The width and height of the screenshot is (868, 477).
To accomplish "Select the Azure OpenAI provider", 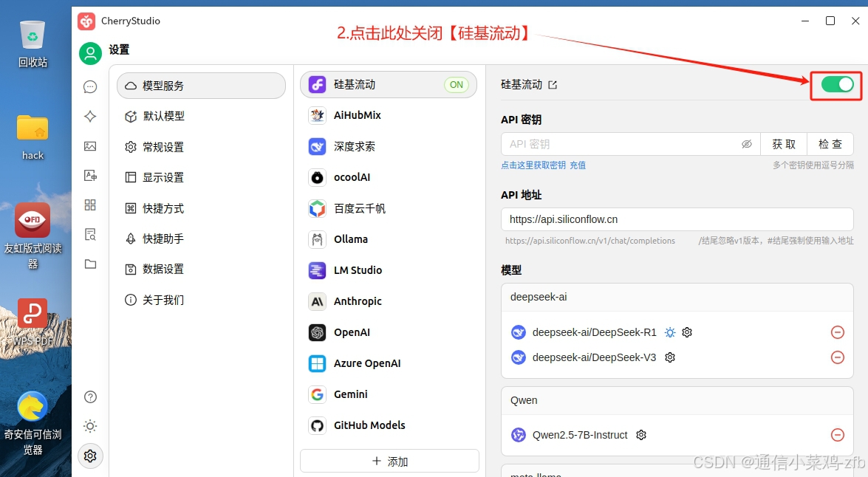I will click(388, 363).
